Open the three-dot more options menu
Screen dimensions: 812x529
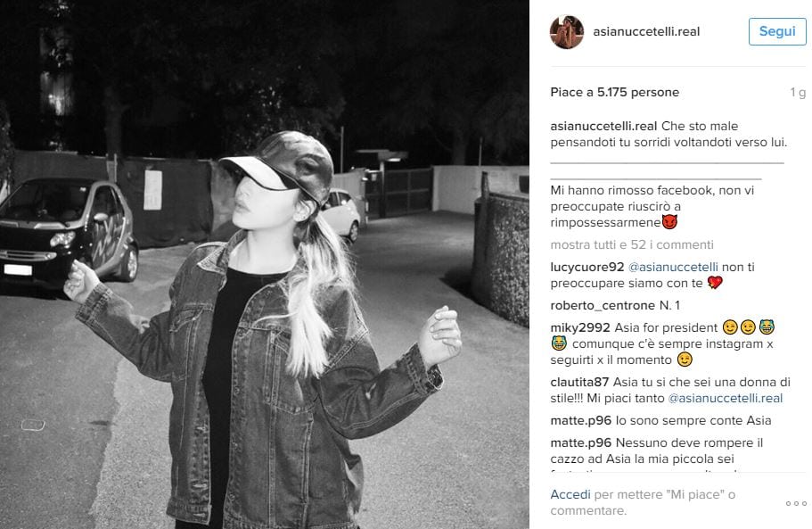point(796,503)
